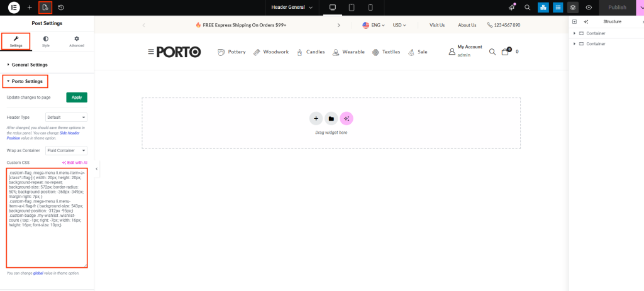
Task: Toggle the preview eye icon
Action: [x=589, y=8]
